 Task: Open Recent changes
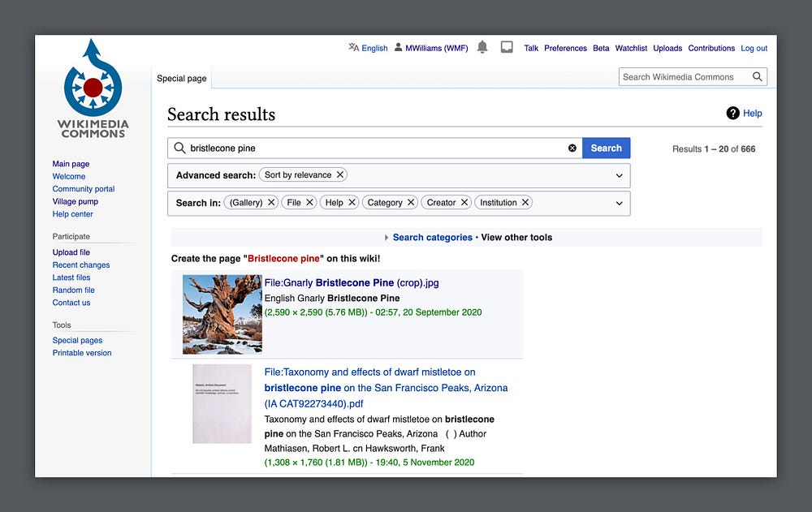(x=80, y=265)
